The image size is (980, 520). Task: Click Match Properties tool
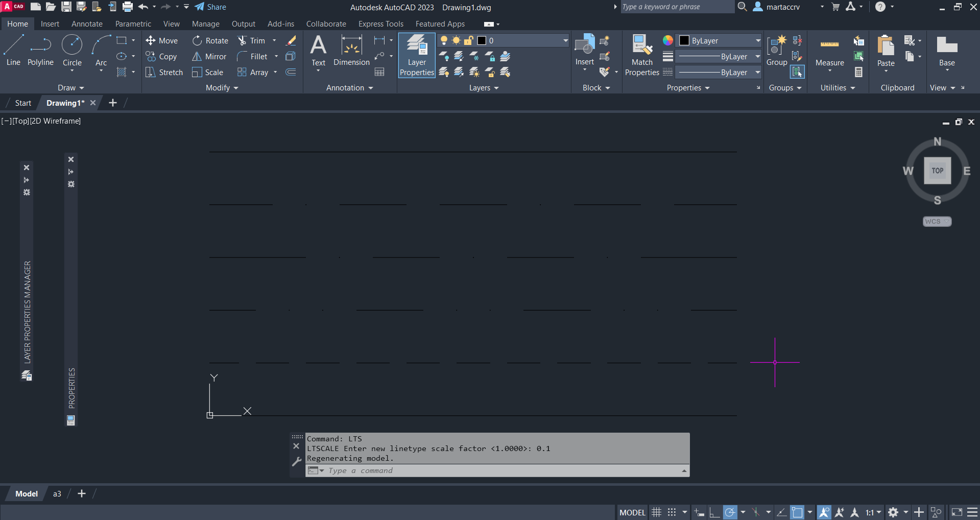tap(642, 55)
